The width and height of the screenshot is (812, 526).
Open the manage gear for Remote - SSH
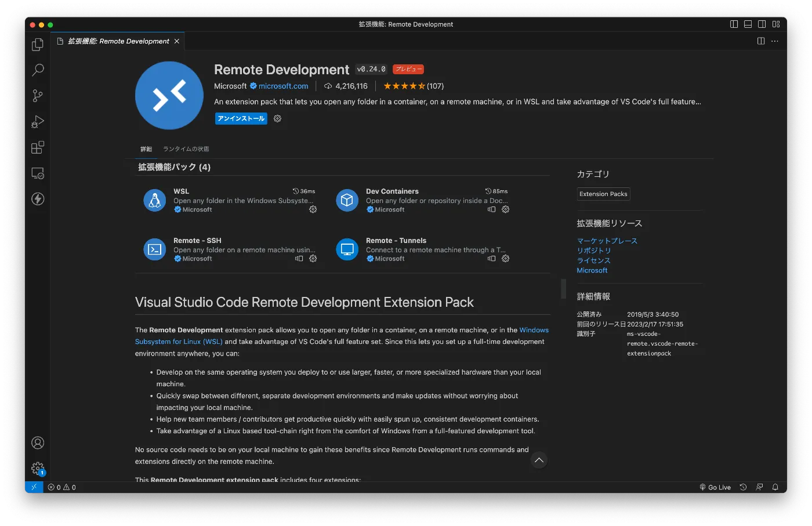point(313,259)
